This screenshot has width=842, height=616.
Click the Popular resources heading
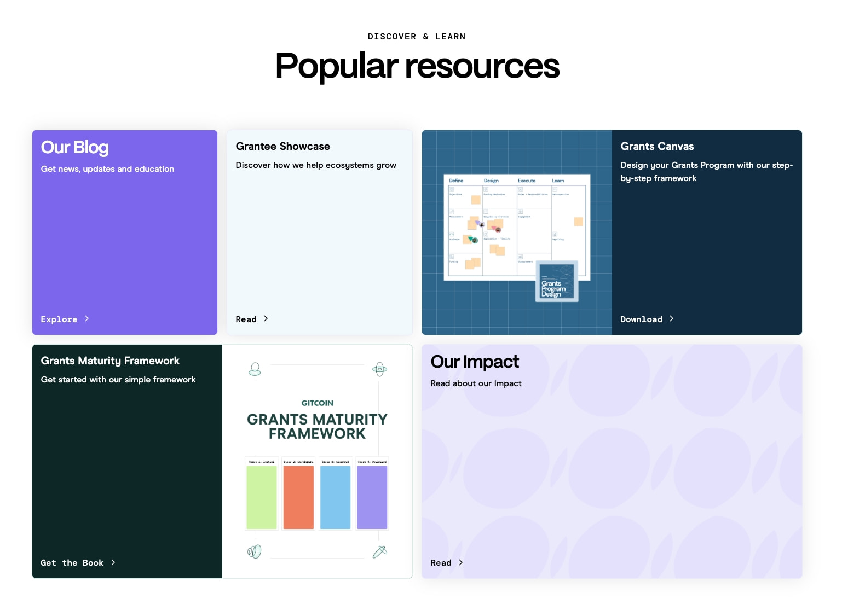click(417, 66)
